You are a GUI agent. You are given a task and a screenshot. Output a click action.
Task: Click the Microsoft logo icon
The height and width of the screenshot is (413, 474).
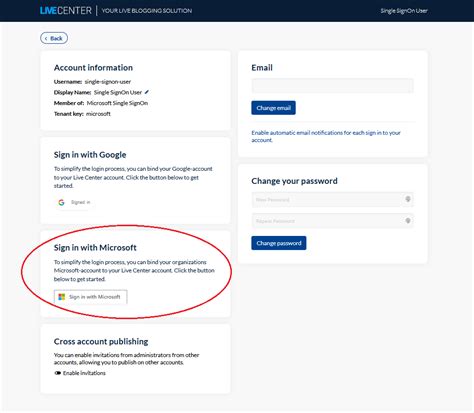click(x=62, y=297)
